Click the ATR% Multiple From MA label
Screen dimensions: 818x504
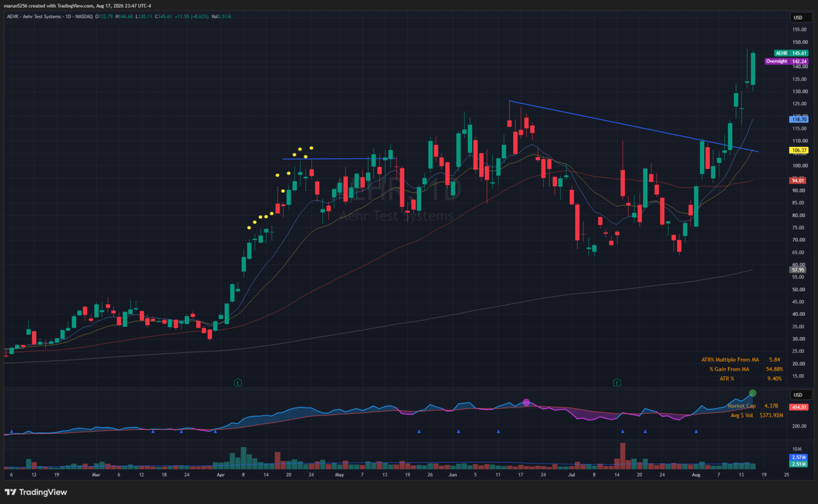(x=730, y=359)
